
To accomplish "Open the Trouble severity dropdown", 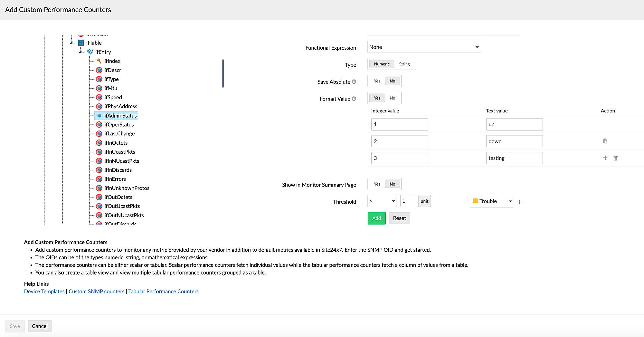I will point(491,201).
